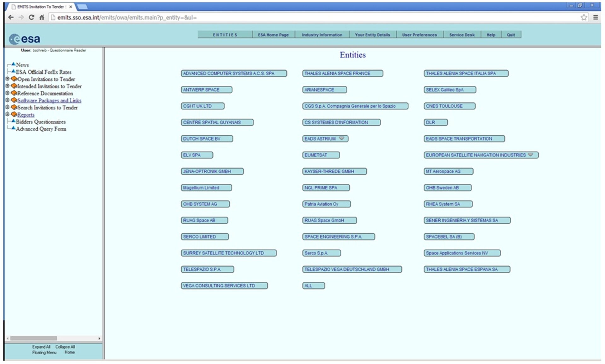Click the sidebar horizontal scrollbar thumb
This screenshot has height=364, width=605.
coord(33,338)
